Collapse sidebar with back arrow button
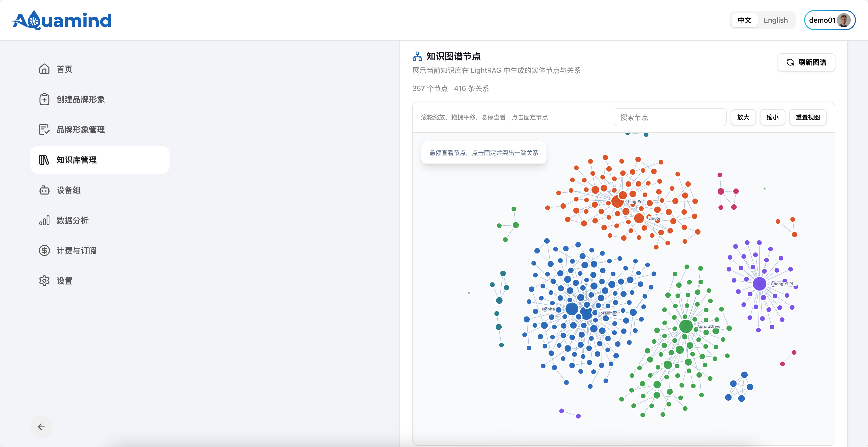 (x=41, y=427)
